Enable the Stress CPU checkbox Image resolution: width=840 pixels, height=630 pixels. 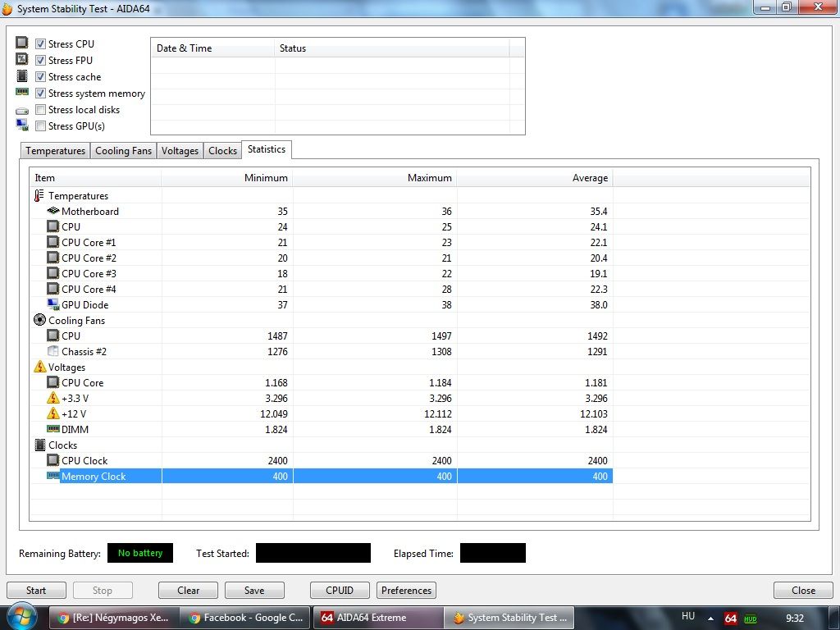[x=40, y=44]
